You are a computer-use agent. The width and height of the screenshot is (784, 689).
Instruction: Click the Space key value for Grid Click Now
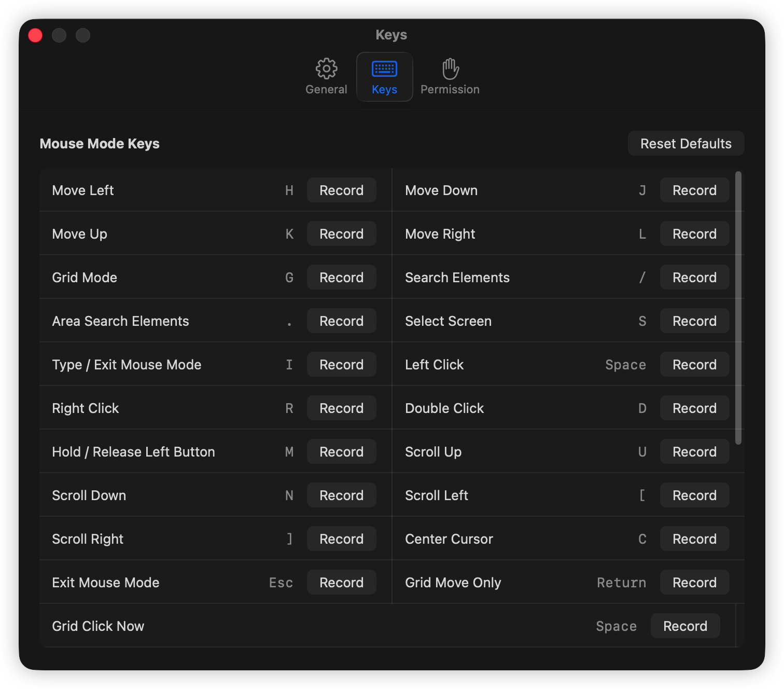point(616,626)
